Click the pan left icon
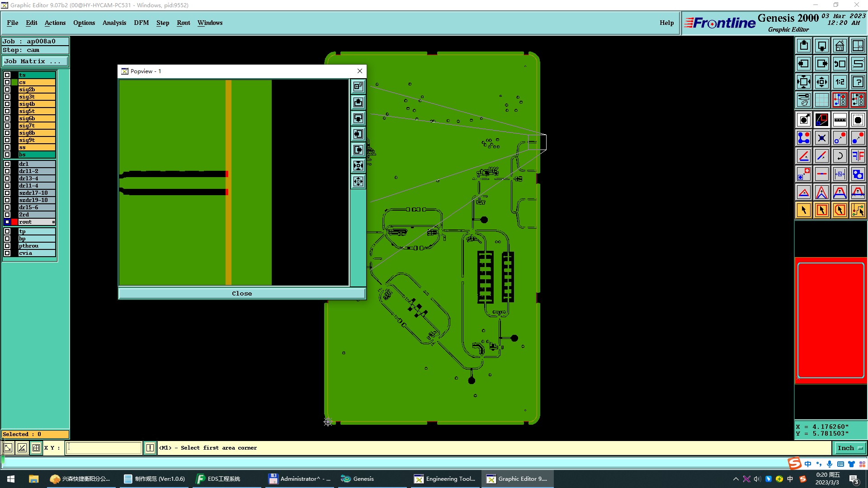 tap(803, 64)
